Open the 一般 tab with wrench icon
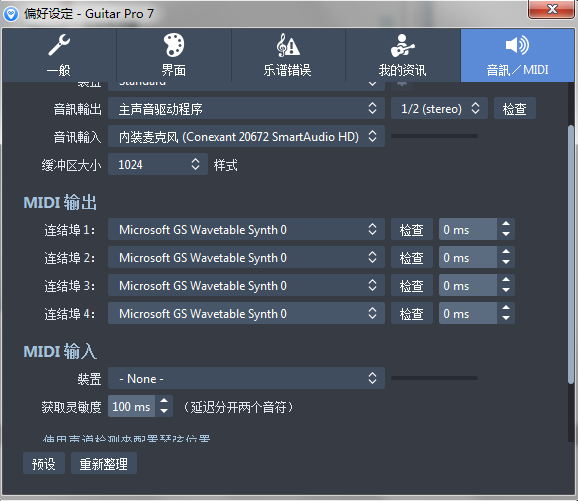Image resolution: width=578 pixels, height=501 pixels. tap(59, 55)
